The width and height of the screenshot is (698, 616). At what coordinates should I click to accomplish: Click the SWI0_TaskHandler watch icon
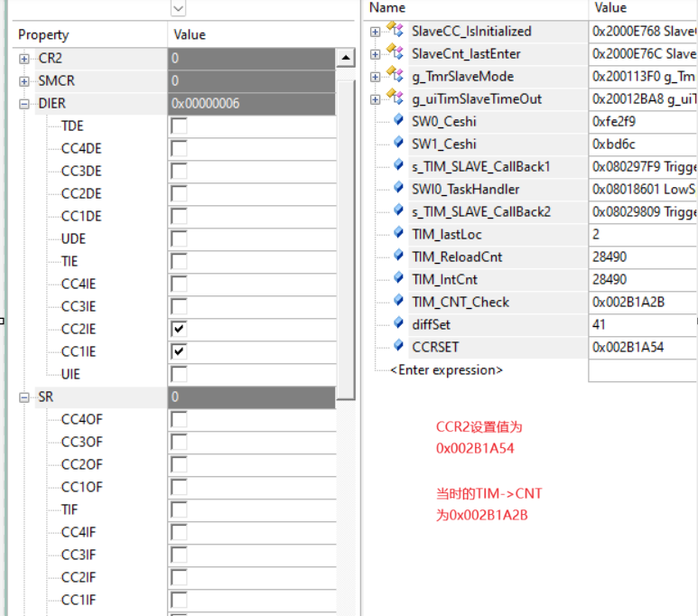(x=398, y=188)
